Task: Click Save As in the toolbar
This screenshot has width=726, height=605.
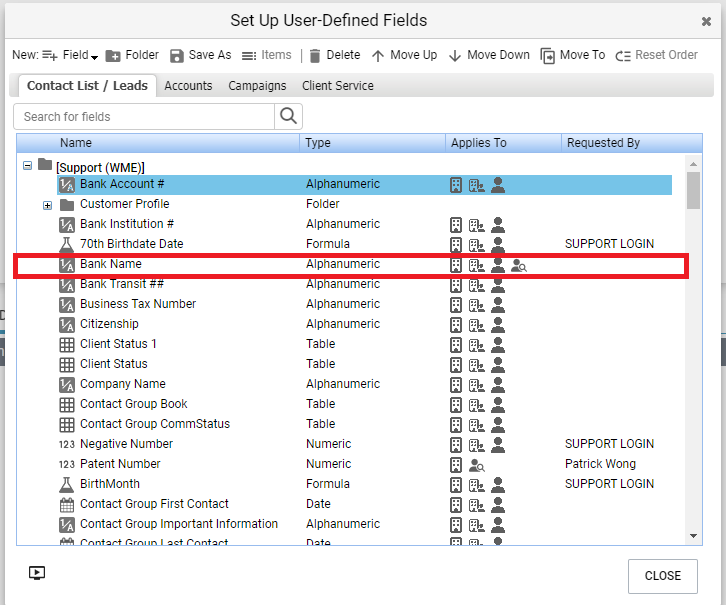Action: coord(200,55)
